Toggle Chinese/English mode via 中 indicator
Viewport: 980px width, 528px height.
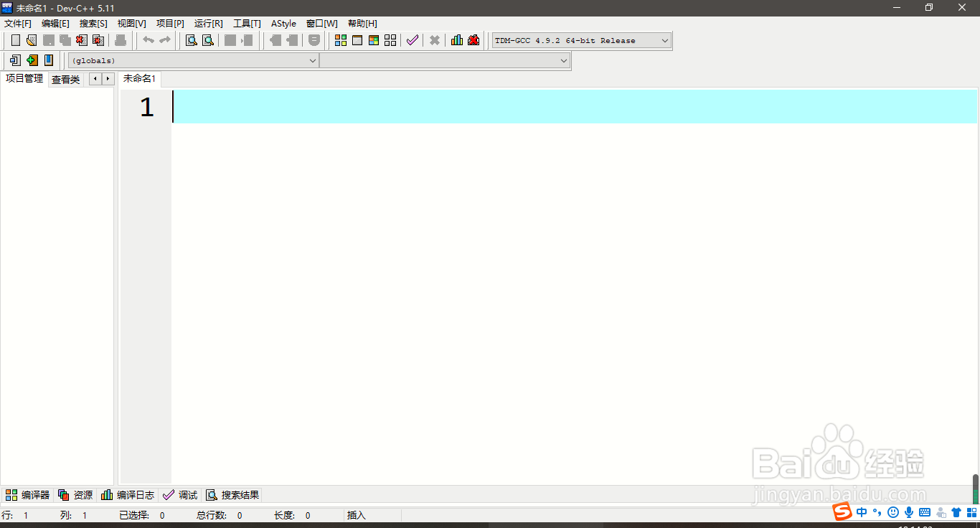click(x=862, y=512)
